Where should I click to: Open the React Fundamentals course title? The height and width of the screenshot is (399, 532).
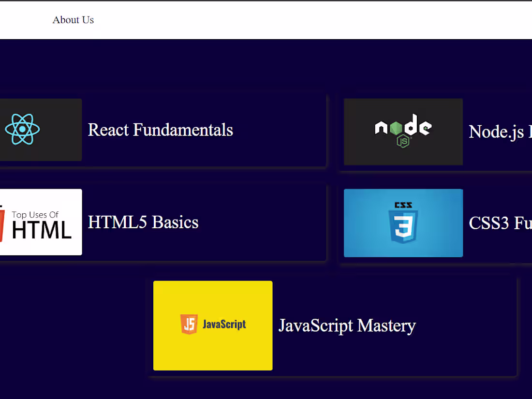(160, 130)
